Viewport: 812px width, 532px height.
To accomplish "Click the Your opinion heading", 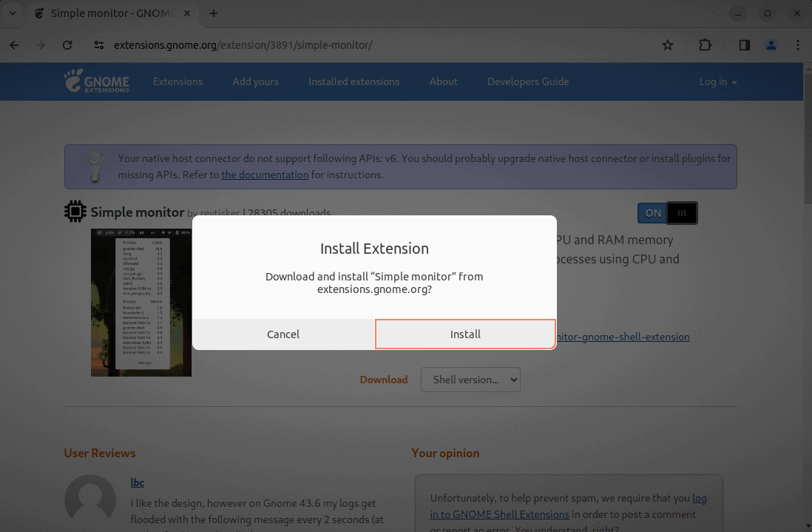I will pyautogui.click(x=445, y=453).
